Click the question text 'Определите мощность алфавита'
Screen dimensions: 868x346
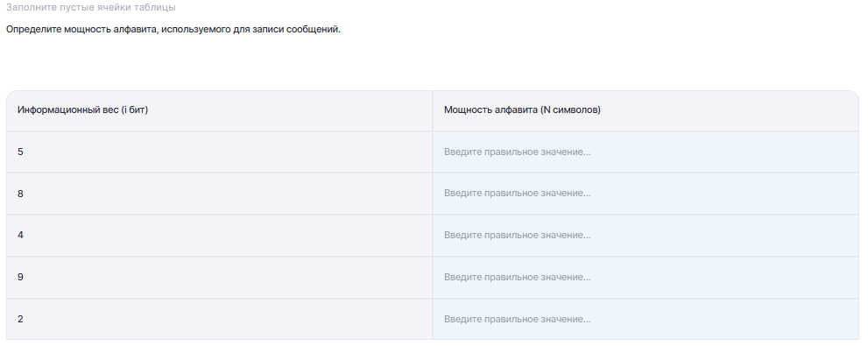[82, 29]
